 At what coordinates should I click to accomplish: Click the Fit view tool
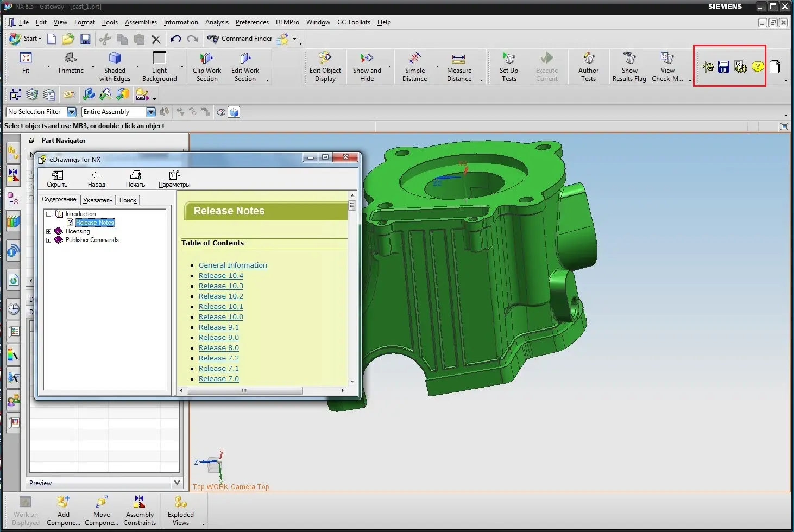[x=26, y=63]
